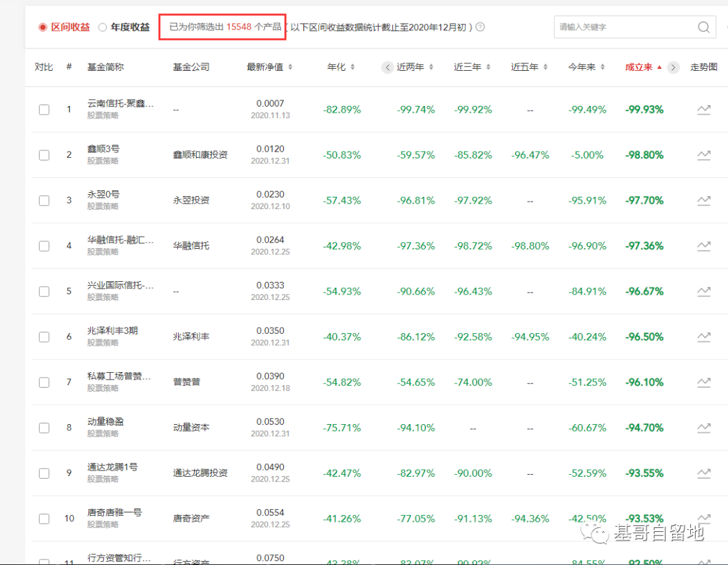728x565 pixels.
Task: Select the 年度收益 radio option
Action: coord(102,28)
